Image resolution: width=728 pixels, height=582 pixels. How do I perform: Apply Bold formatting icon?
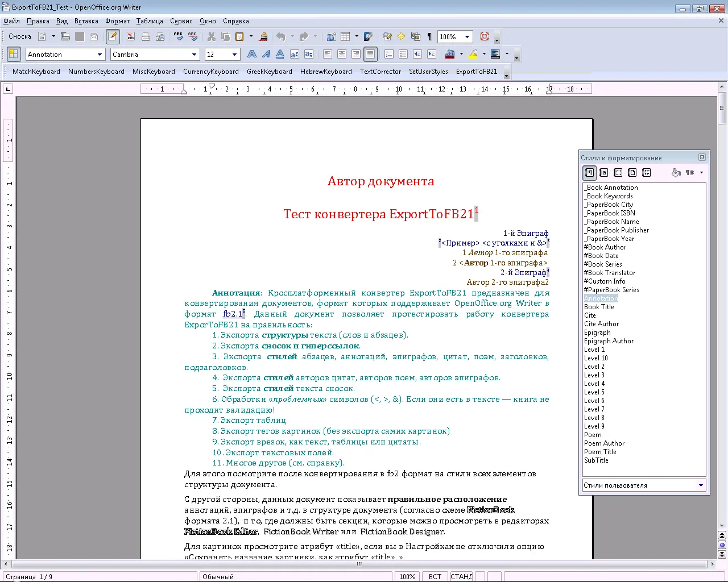click(x=252, y=55)
